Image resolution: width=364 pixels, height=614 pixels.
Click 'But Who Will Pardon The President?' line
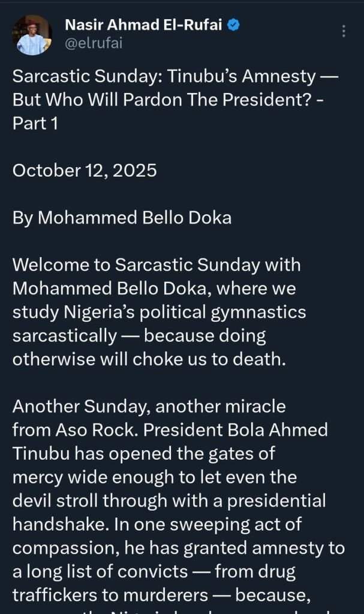(162, 100)
